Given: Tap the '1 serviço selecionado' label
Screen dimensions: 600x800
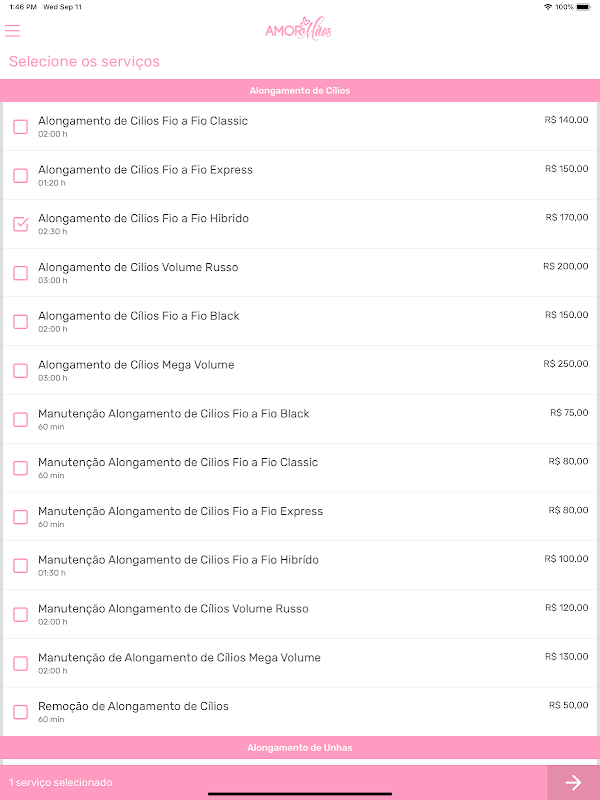Looking at the screenshot, I should click(61, 782).
